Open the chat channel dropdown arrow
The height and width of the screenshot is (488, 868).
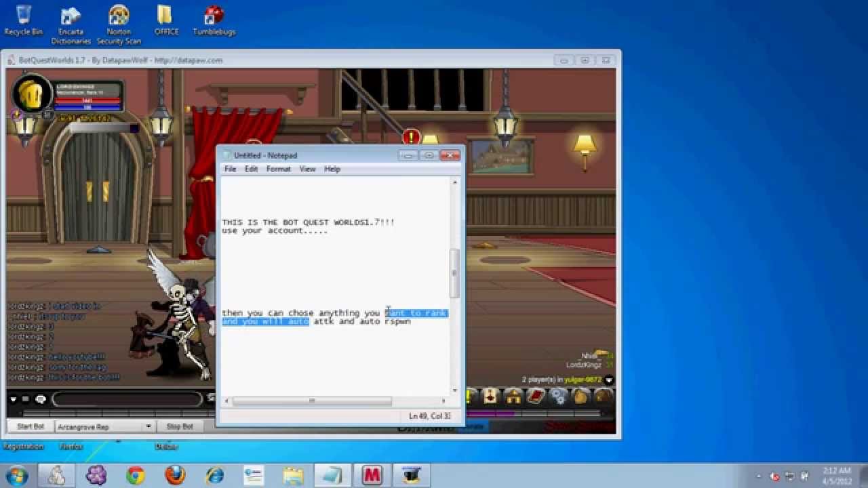(13, 399)
